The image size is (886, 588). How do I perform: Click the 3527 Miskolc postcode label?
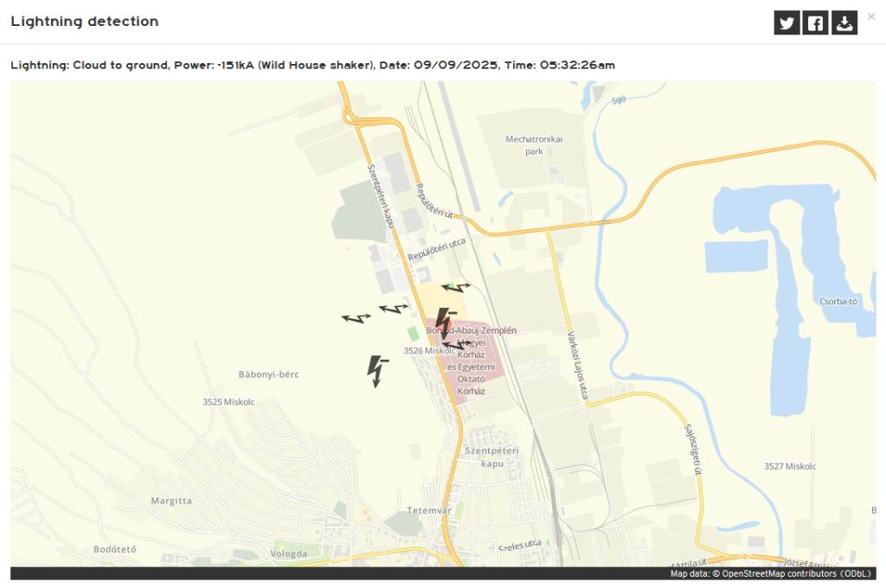pyautogui.click(x=790, y=466)
